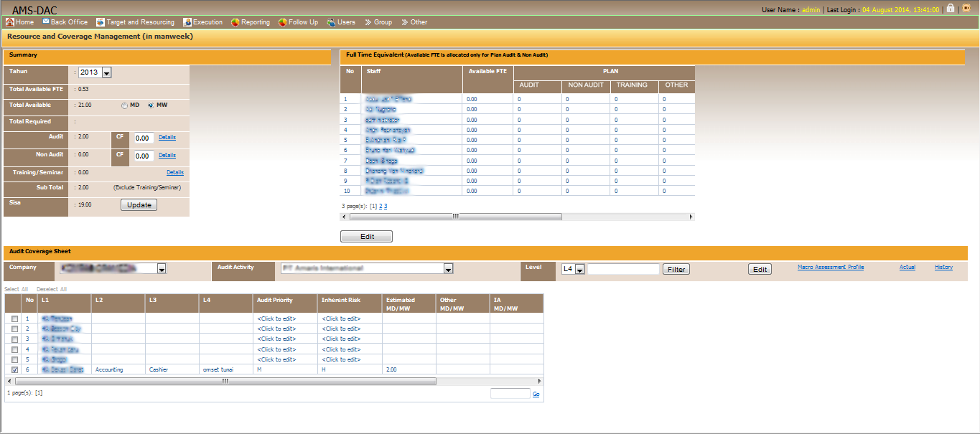
Task: Uncheck the checkbox for row 6
Action: tap(15, 370)
